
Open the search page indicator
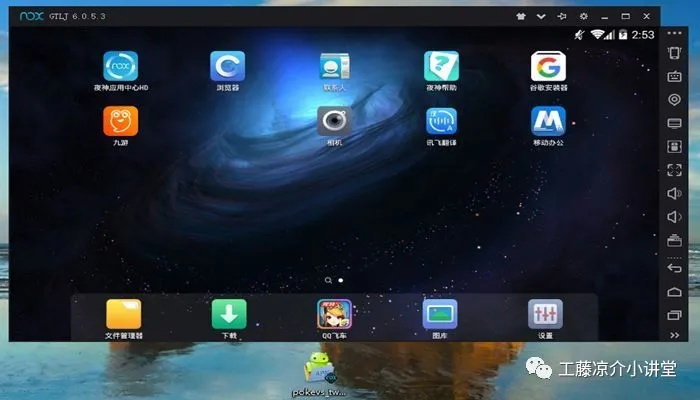(328, 280)
